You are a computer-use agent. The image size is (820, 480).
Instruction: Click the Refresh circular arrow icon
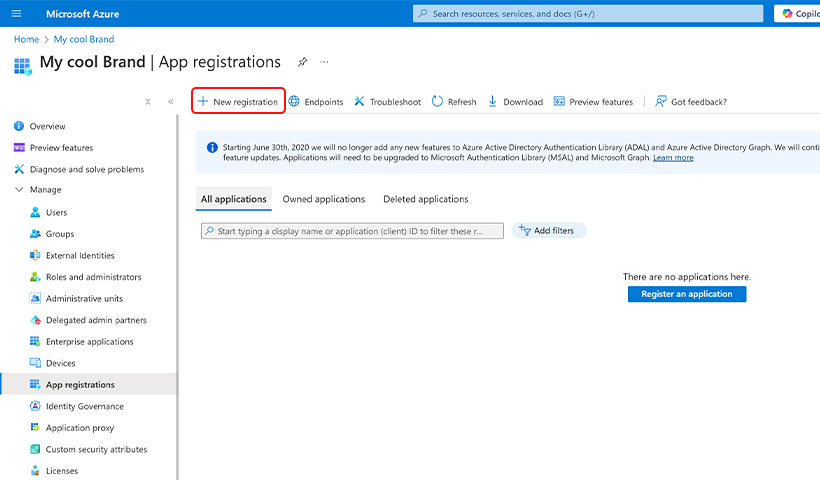click(437, 101)
